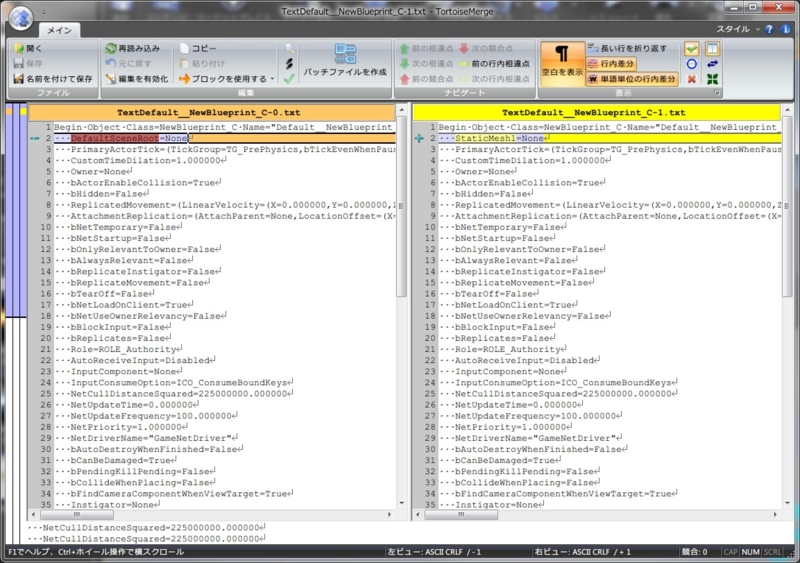Click status bar 競合: 0 entry
The width and height of the screenshot is (800, 563).
click(694, 552)
